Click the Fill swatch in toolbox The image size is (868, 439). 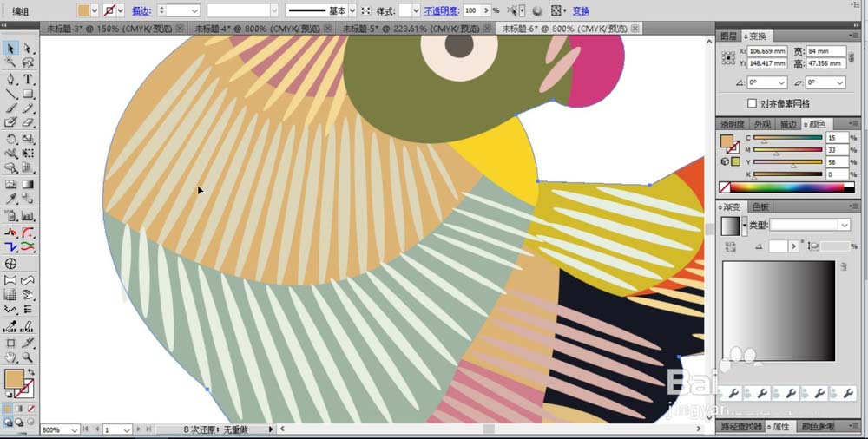tap(14, 380)
